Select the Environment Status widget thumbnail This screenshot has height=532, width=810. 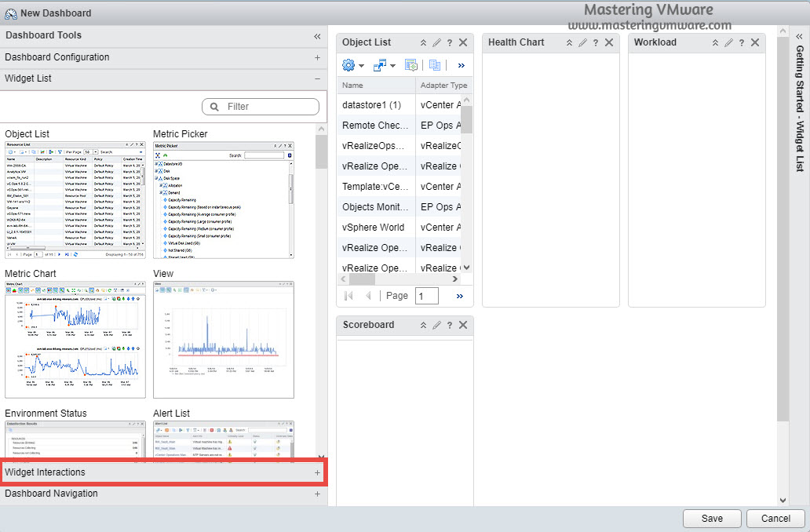(75, 440)
